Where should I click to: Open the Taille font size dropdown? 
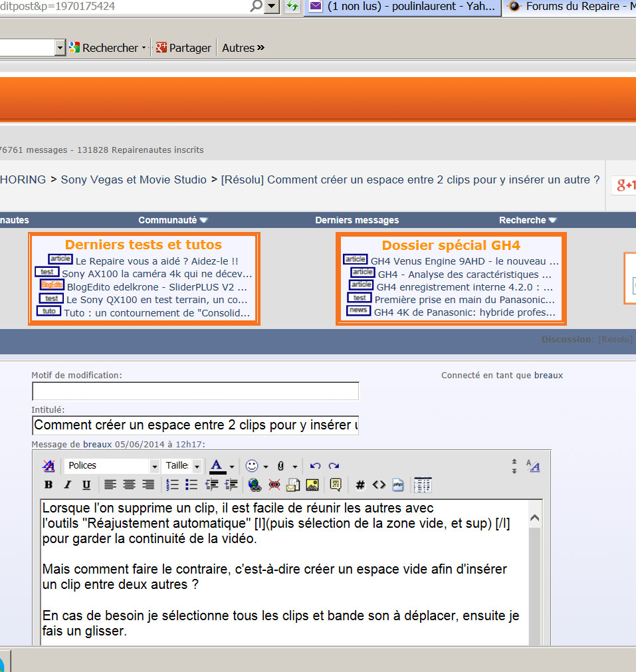pos(197,466)
